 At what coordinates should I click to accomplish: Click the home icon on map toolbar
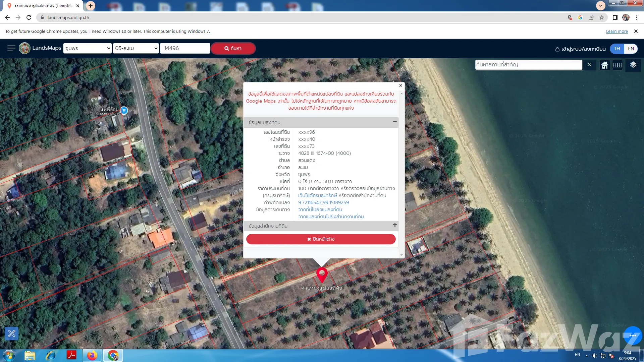604,65
